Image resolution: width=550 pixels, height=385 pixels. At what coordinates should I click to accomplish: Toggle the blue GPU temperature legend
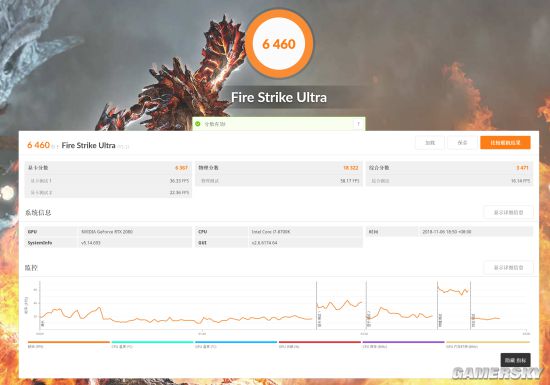click(236, 344)
